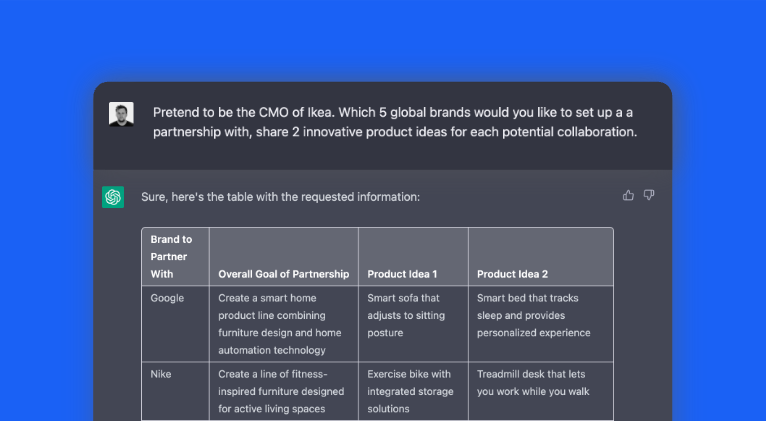This screenshot has height=421, width=766.
Task: Click the "Overall Goal of Partnership" column header
Action: (284, 257)
